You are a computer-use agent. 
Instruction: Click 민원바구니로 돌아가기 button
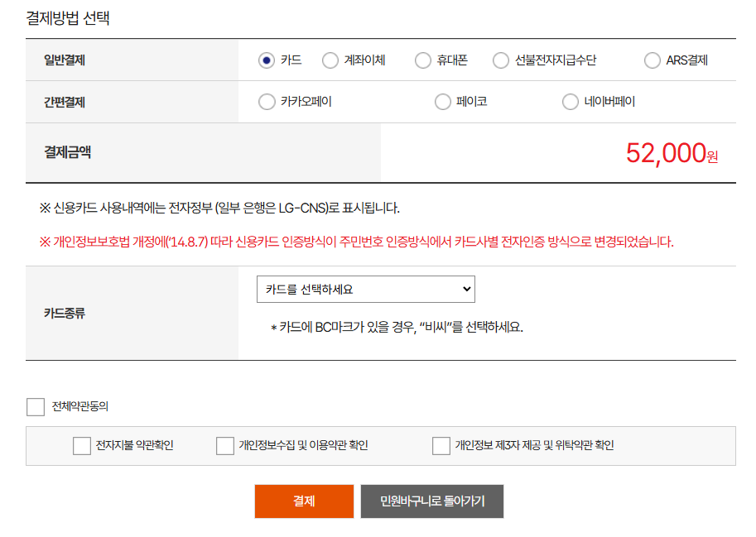431,501
